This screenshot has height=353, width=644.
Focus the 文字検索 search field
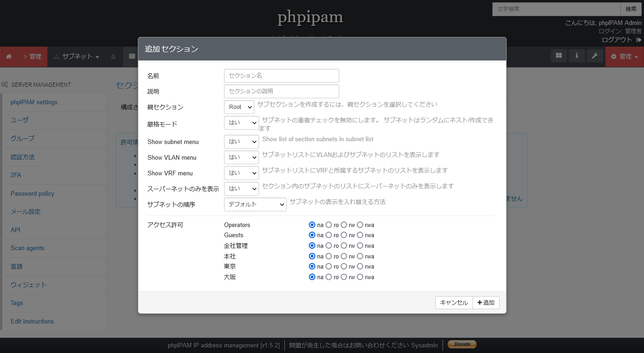(x=556, y=9)
